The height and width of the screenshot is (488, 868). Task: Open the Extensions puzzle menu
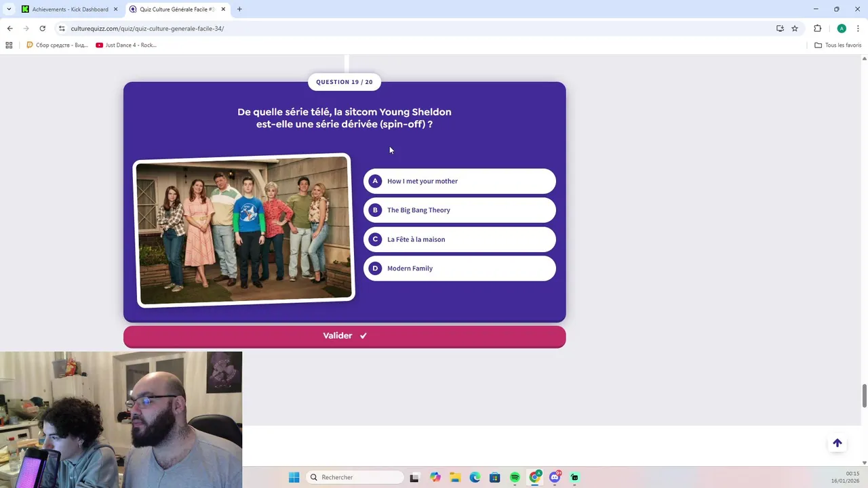point(817,28)
